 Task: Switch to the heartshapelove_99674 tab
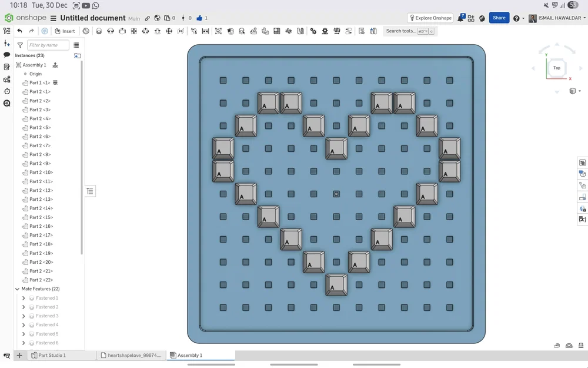(131, 355)
